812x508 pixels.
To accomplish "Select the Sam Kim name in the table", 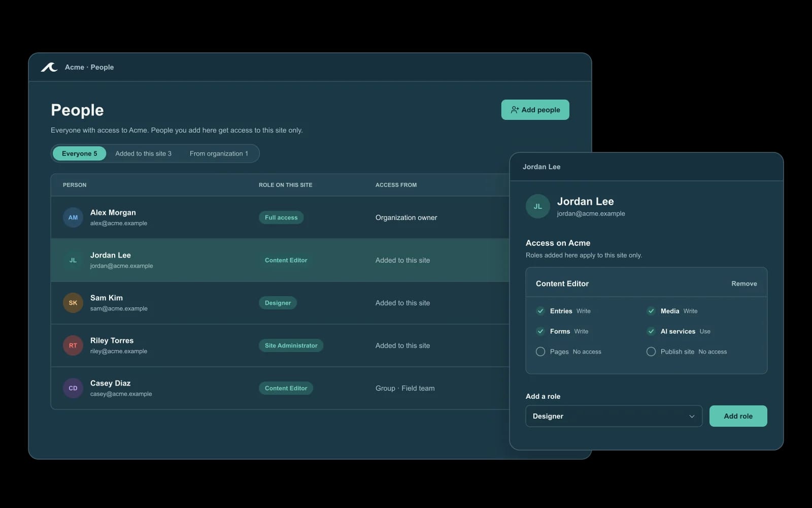I will [107, 298].
